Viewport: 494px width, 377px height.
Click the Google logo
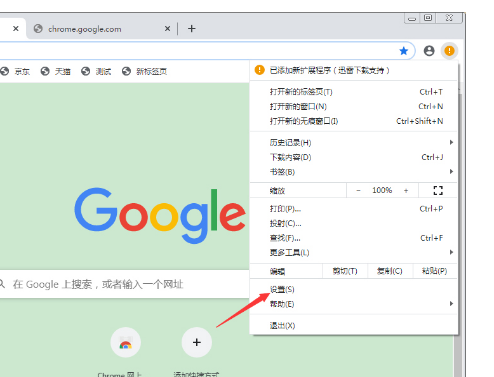[x=160, y=215]
